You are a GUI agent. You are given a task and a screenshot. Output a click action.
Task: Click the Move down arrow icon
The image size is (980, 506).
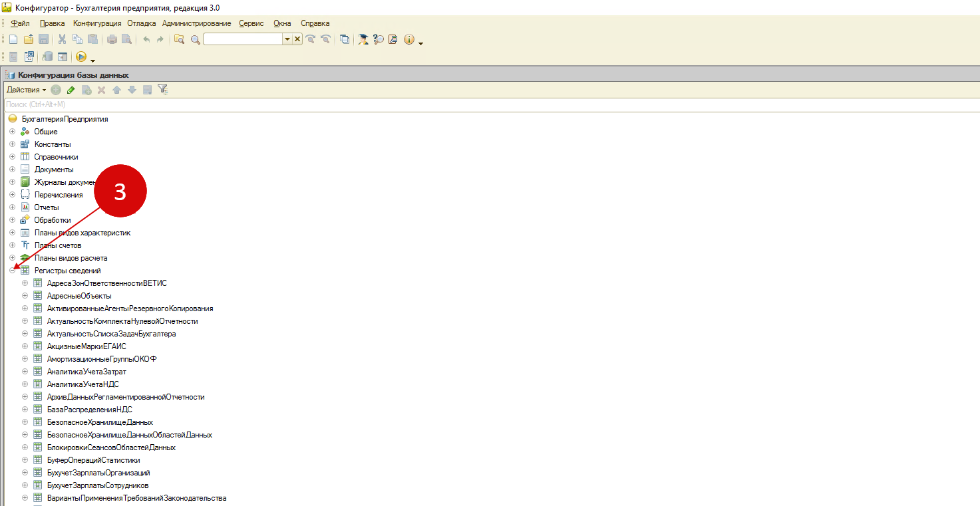click(x=132, y=89)
